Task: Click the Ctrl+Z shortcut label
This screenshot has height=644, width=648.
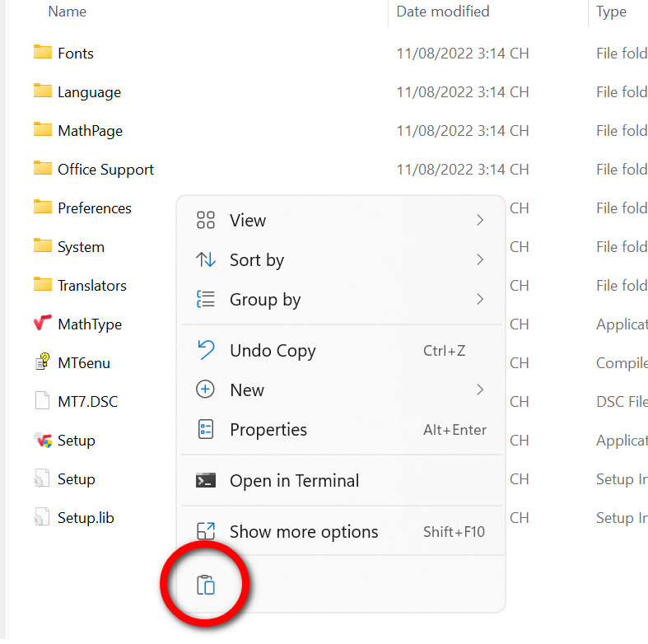Action: pyautogui.click(x=445, y=351)
